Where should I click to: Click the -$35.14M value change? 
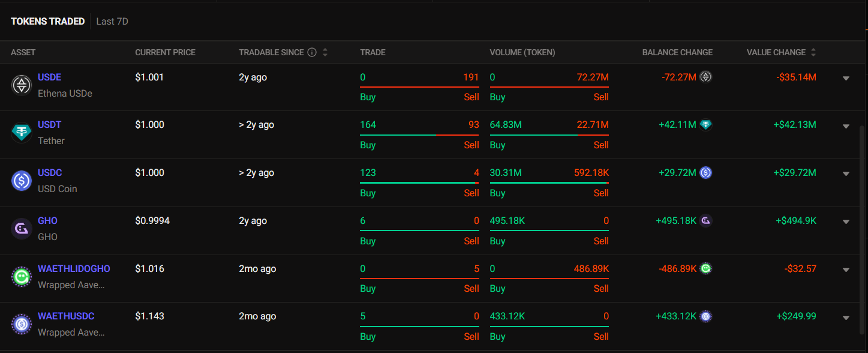[x=796, y=77]
